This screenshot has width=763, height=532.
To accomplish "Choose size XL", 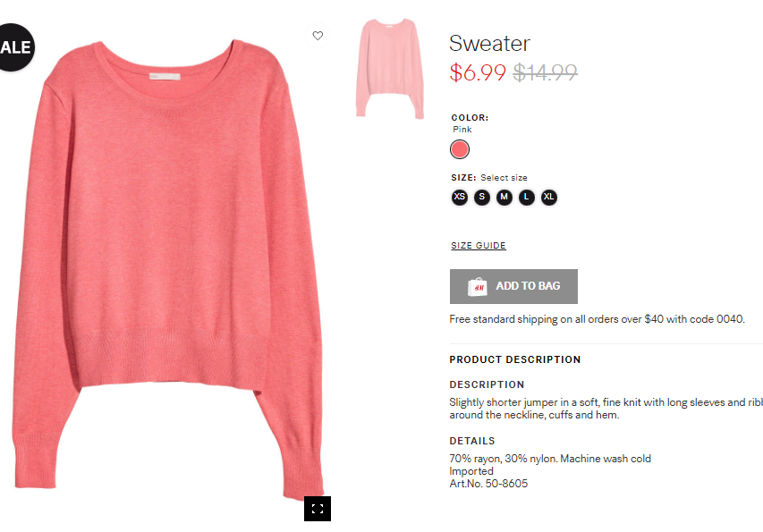I will tap(549, 197).
